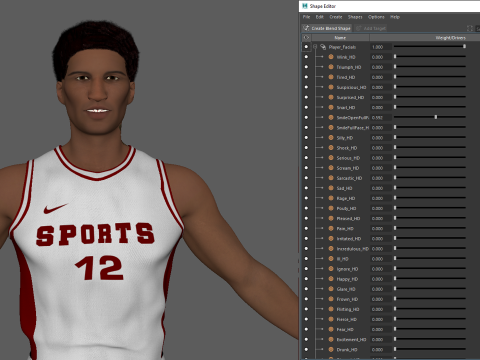Click the eye icon in column header
Viewport: 480px width, 360px height.
click(306, 38)
